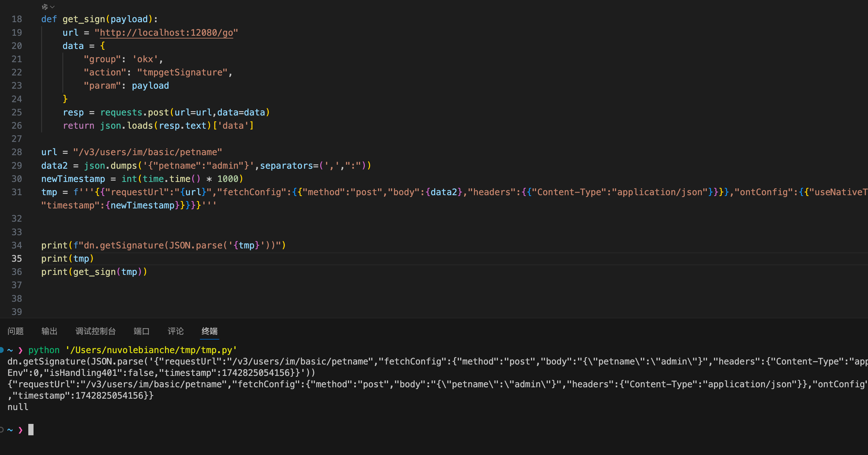Click the hollow marker beside the empty prompt
The height and width of the screenshot is (455, 868).
2,430
